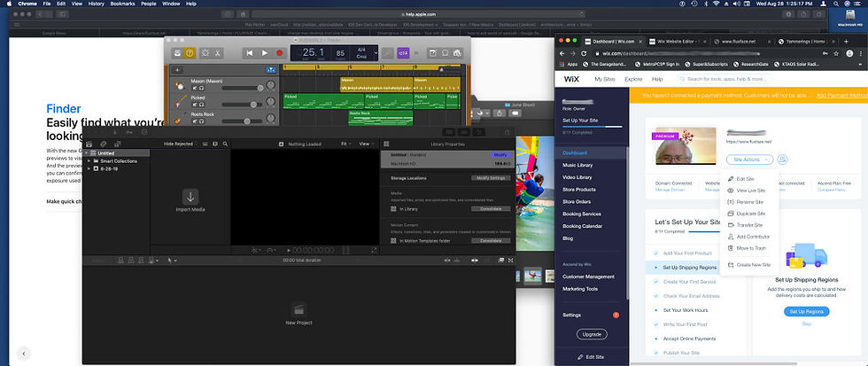Toggle the purple count-in button in GarageBand
868x366 pixels.
point(403,53)
